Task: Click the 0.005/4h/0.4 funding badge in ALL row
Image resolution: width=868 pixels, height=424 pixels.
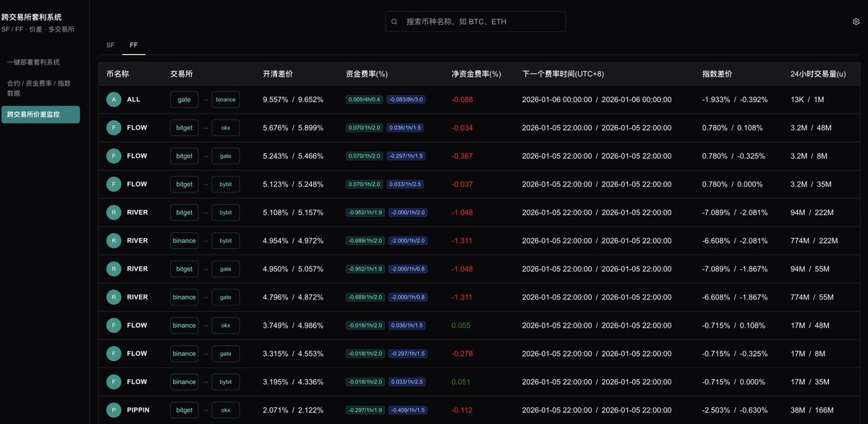Action: [365, 99]
